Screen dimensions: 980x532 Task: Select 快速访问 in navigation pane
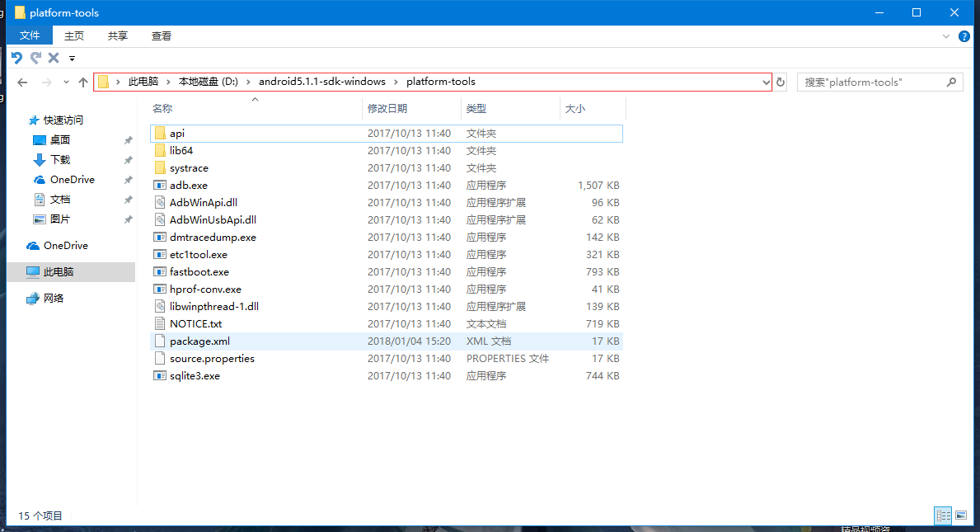tap(63, 120)
